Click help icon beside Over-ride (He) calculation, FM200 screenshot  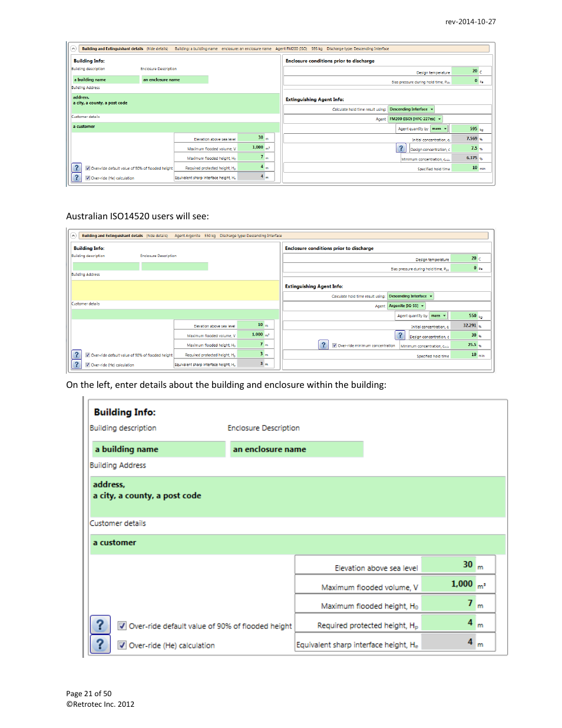coord(77,177)
